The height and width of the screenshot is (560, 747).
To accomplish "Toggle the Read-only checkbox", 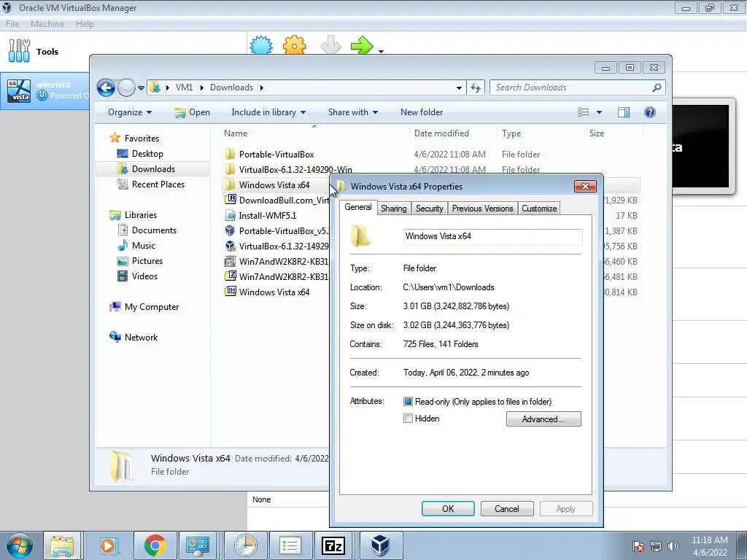I will (408, 402).
